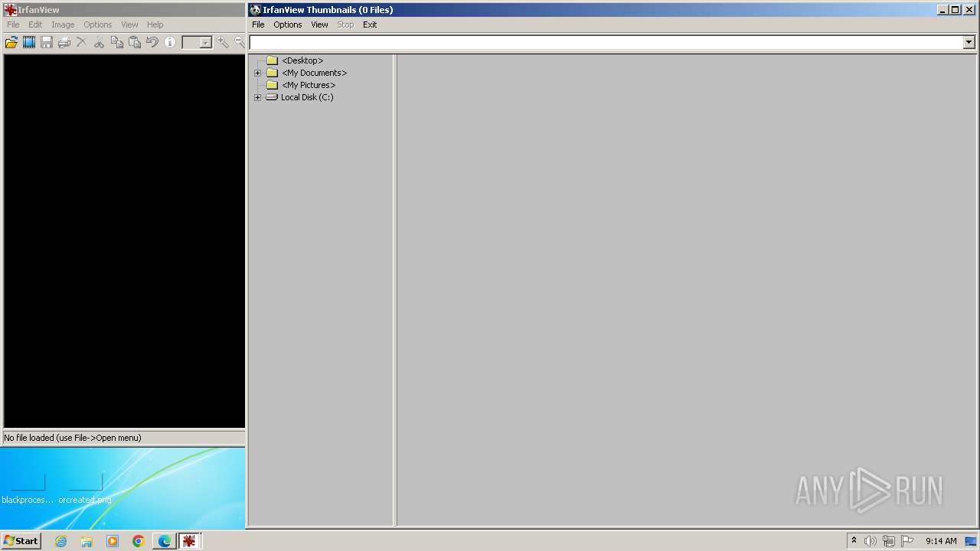980x551 pixels.
Task: Expand the Local Disk (C:) tree node
Action: pyautogui.click(x=257, y=97)
